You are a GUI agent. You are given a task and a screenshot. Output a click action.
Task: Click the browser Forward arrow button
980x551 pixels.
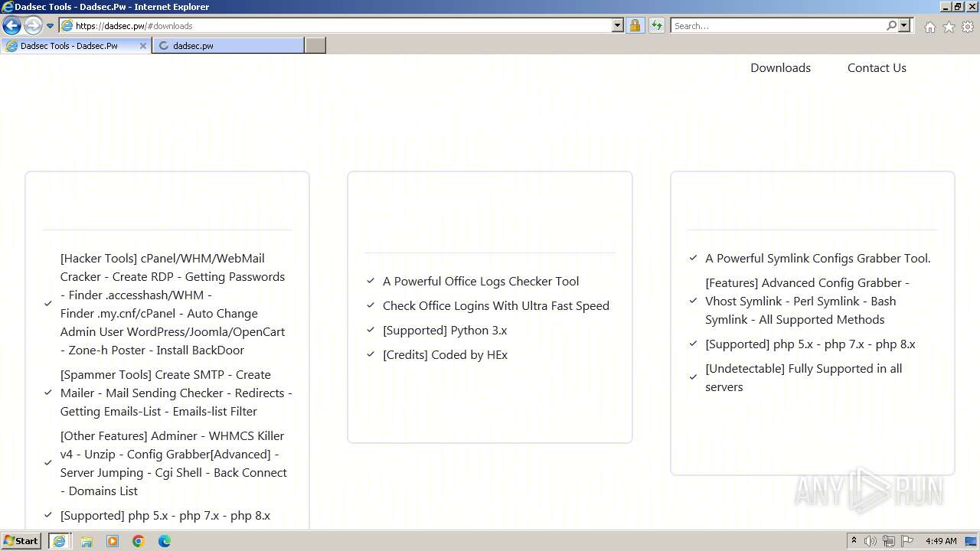[33, 26]
